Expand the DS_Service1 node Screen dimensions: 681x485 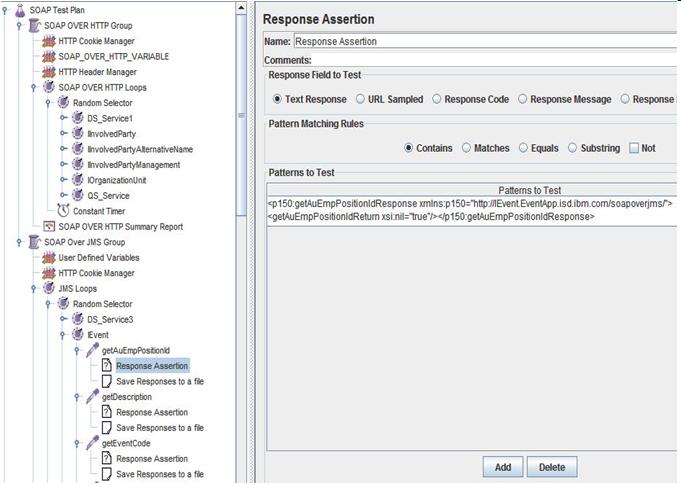[63, 118]
